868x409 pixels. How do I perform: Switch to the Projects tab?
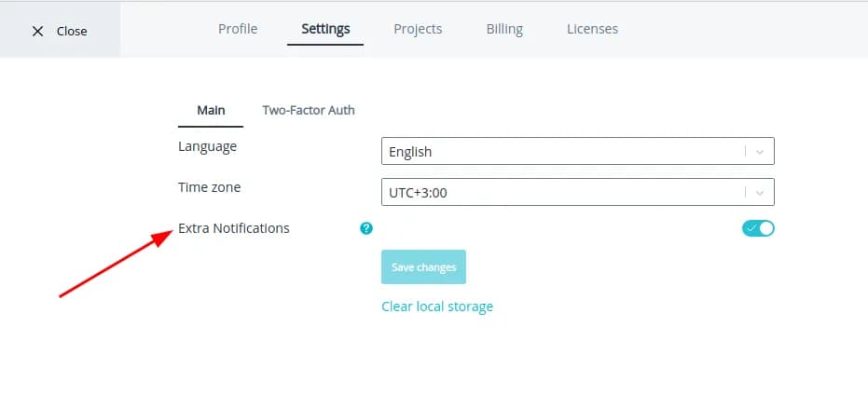[418, 29]
